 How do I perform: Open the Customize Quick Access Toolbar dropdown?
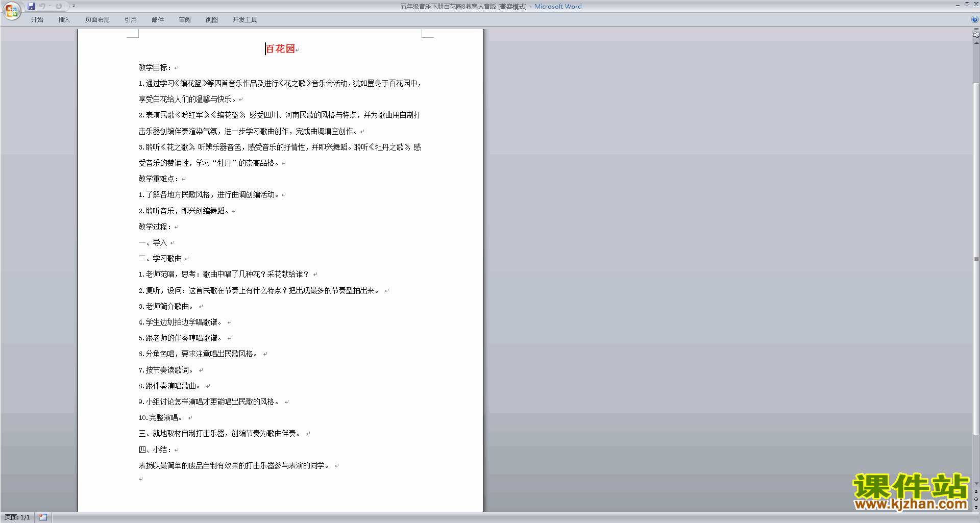[73, 6]
